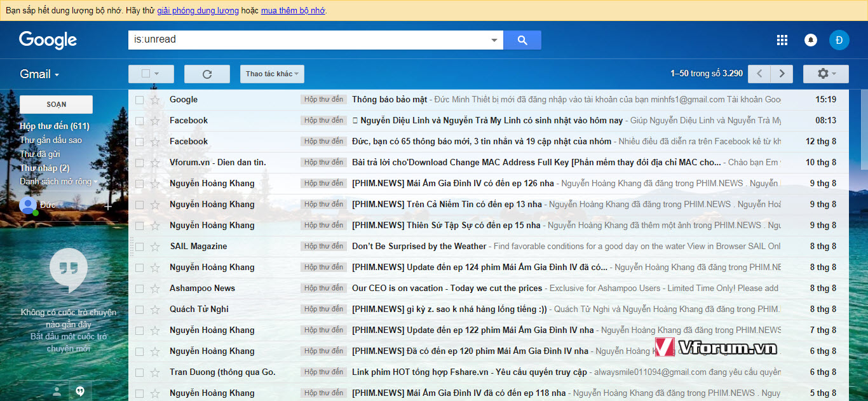Image resolution: width=868 pixels, height=401 pixels.
Task: Star the Google security alert email
Action: (155, 100)
